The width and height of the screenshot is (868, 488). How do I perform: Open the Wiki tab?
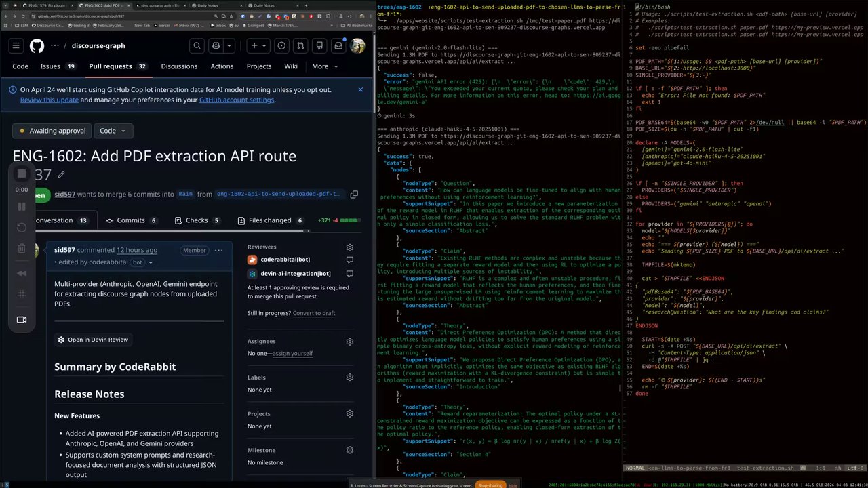(x=291, y=66)
